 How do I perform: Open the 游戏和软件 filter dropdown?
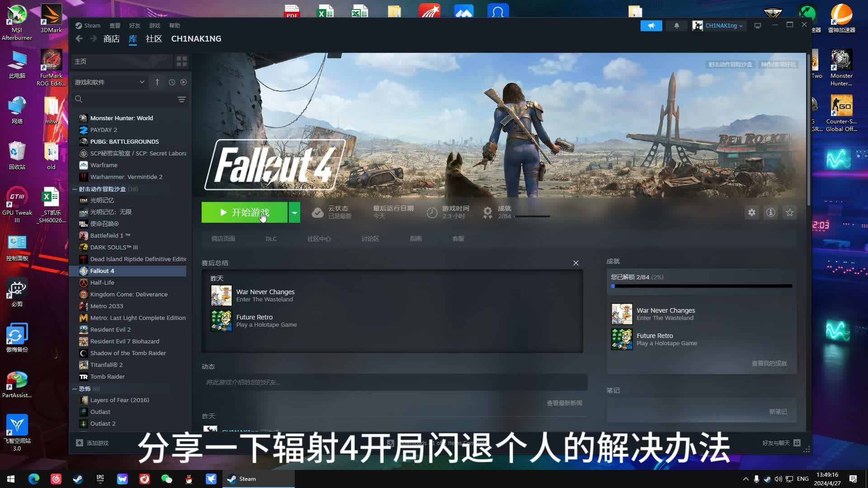click(109, 82)
